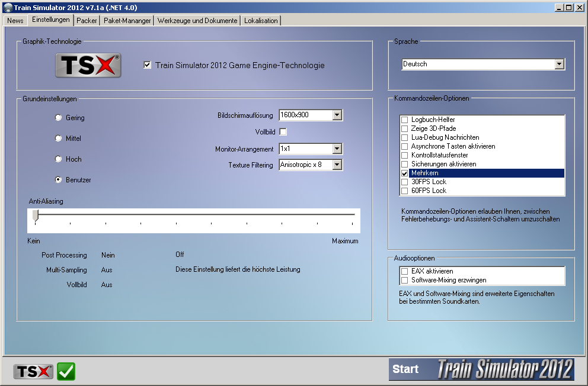Click the 'Post Processing' label
Viewport: 588px width, 386px height.
(x=64, y=255)
